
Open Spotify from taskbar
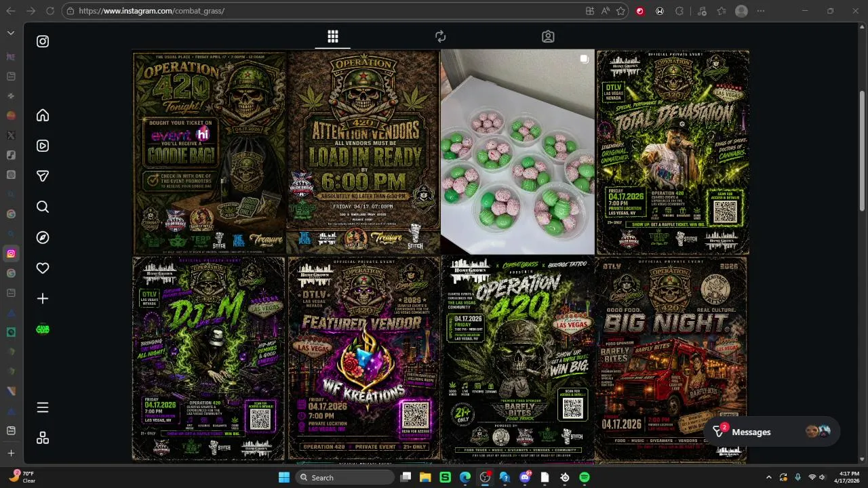coord(585,477)
